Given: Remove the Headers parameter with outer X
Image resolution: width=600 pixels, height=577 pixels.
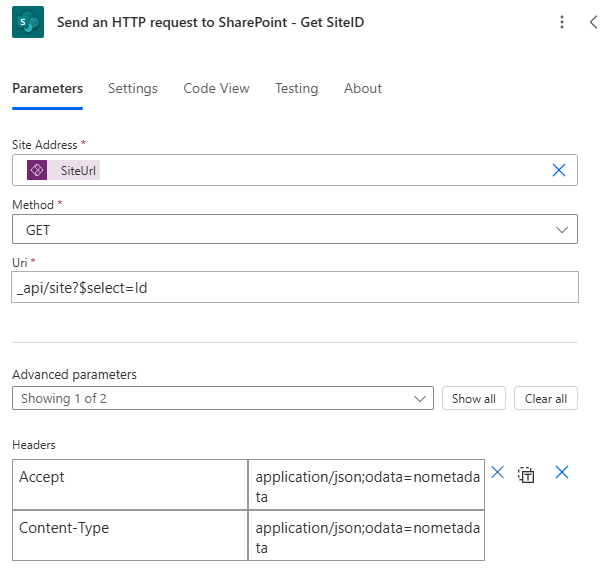Looking at the screenshot, I should pyautogui.click(x=562, y=472).
